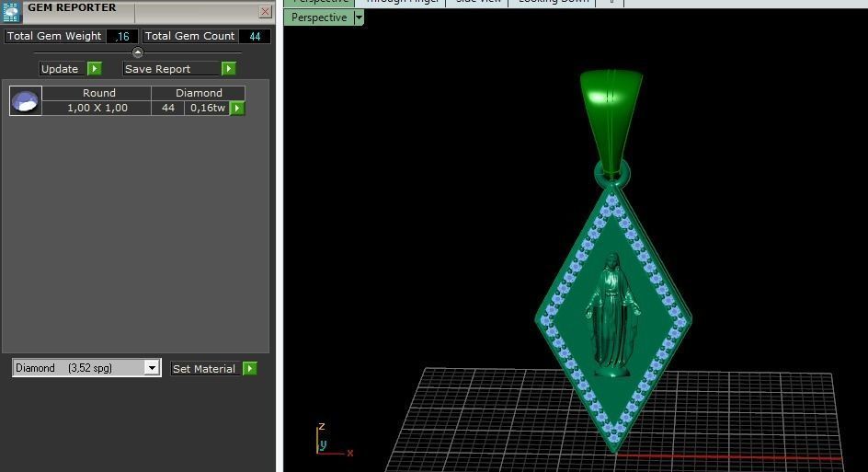
Task: Click the 0,16tw weight cell
Action: 207,108
